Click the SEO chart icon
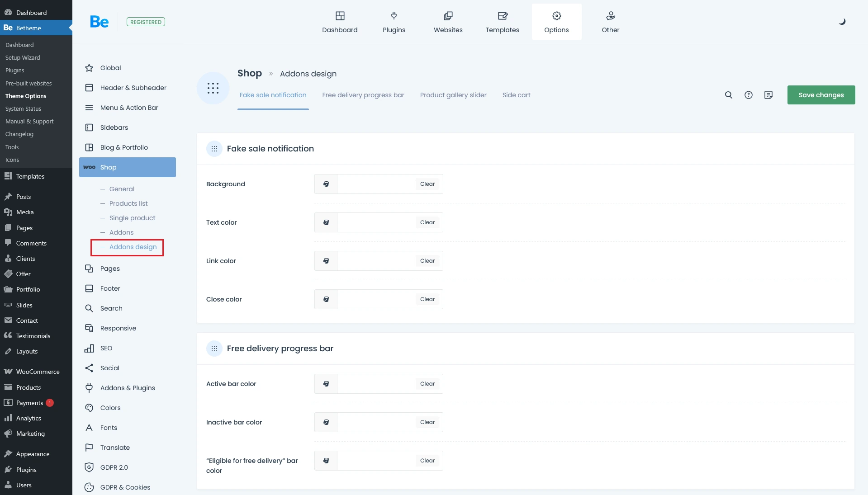This screenshot has width=868, height=495. pos(90,348)
